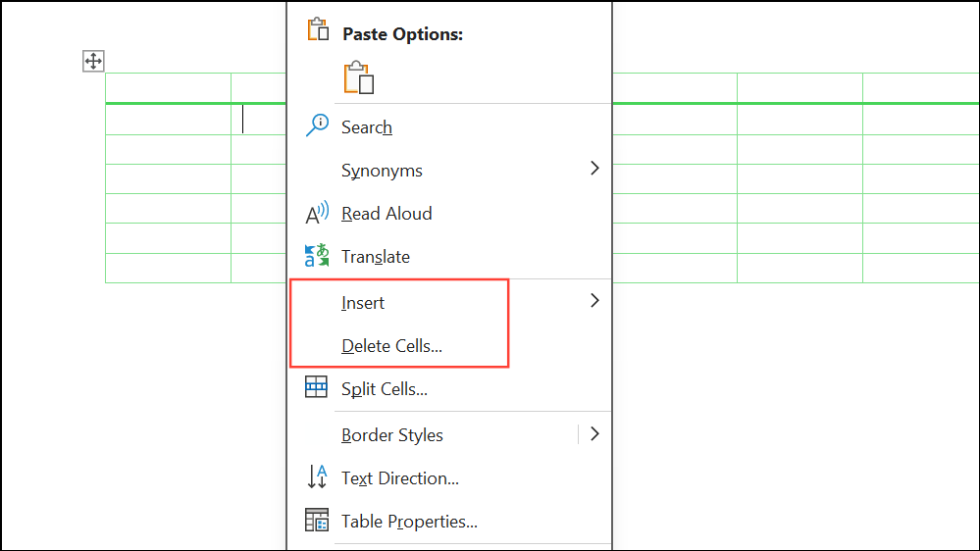Click the Table Properties icon
The width and height of the screenshot is (980, 551).
[x=317, y=520]
